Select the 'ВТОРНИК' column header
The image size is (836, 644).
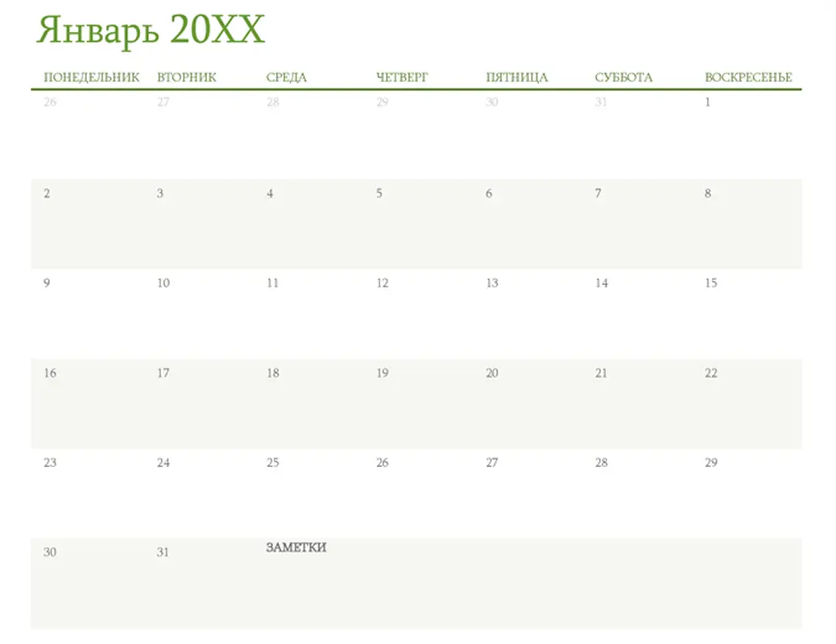187,77
